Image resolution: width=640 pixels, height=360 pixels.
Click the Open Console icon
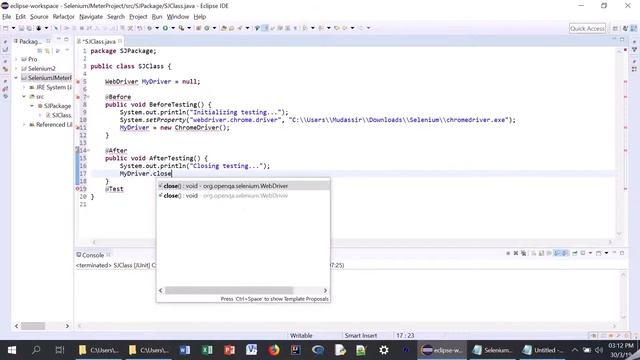coord(598,253)
